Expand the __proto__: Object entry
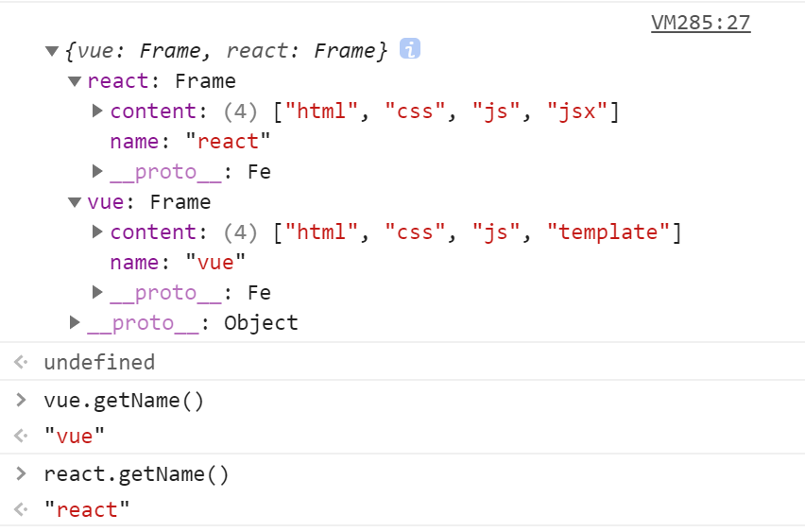 pos(75,322)
